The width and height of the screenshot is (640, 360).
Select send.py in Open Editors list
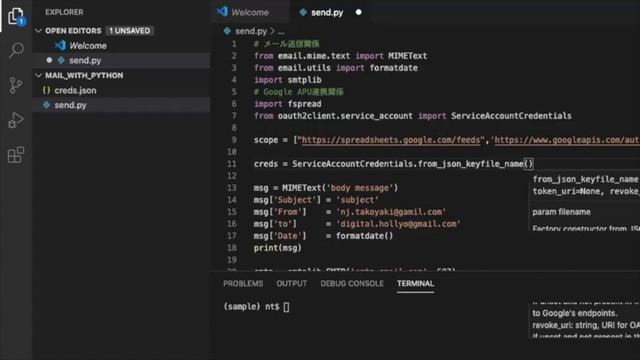pyautogui.click(x=121, y=60)
